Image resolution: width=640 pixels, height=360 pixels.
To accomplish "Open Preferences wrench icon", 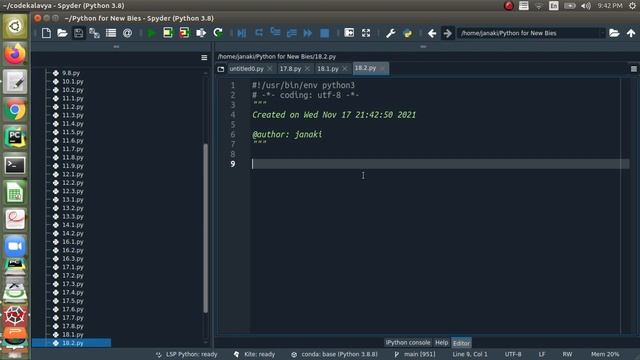I will (x=391, y=33).
